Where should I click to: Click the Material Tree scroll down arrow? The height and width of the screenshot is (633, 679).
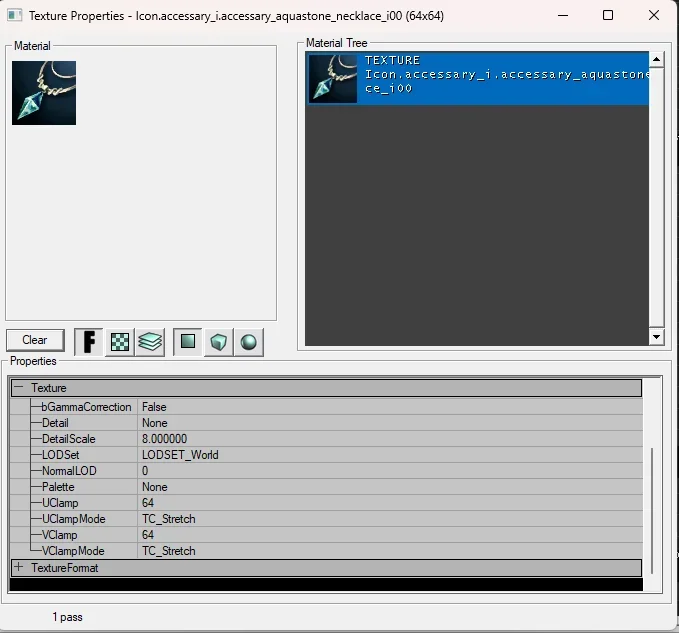pyautogui.click(x=656, y=337)
